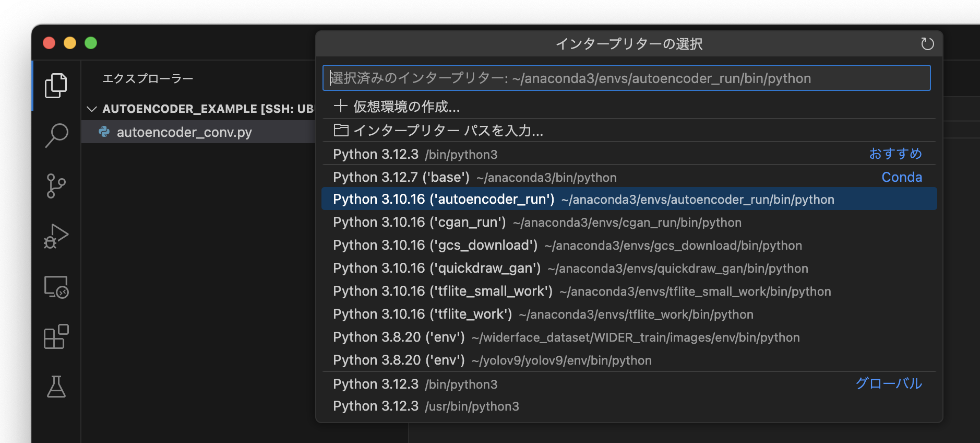Open the Explorer view in activity bar
The width and height of the screenshot is (980, 443).
tap(56, 86)
